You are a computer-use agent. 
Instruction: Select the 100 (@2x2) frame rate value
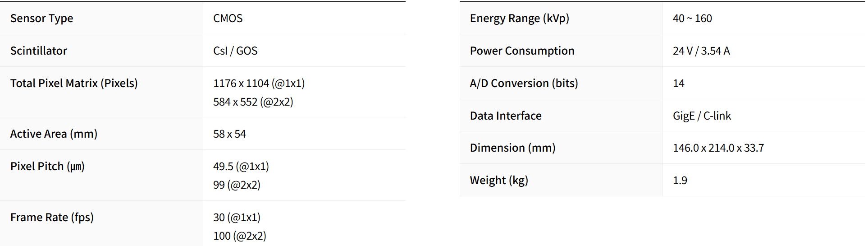(239, 236)
